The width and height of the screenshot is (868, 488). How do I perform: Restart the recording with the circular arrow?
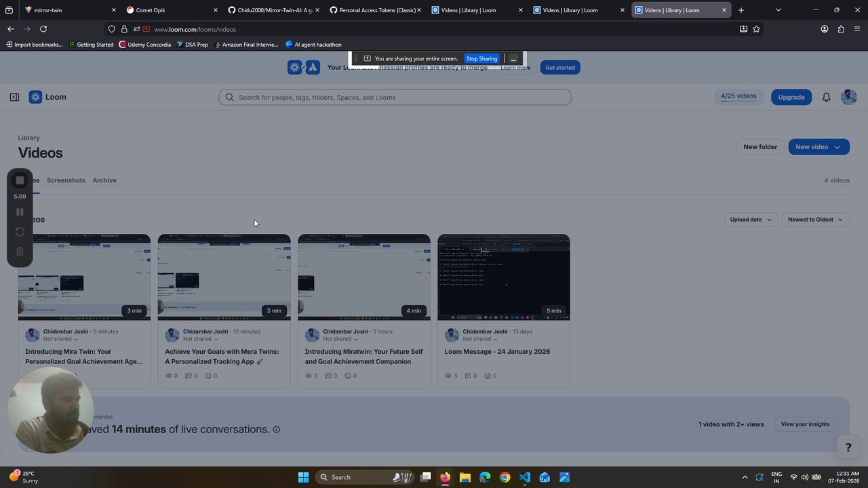[x=20, y=232]
